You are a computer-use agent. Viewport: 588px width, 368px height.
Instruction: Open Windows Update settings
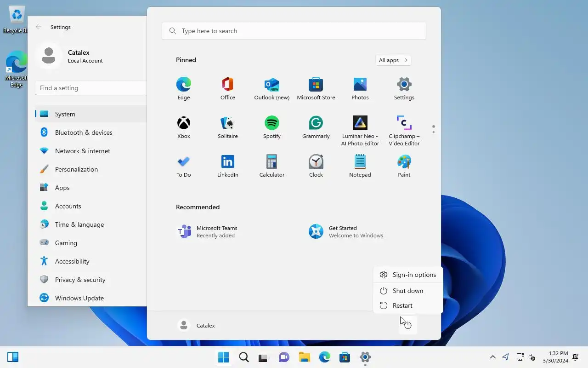click(91, 298)
